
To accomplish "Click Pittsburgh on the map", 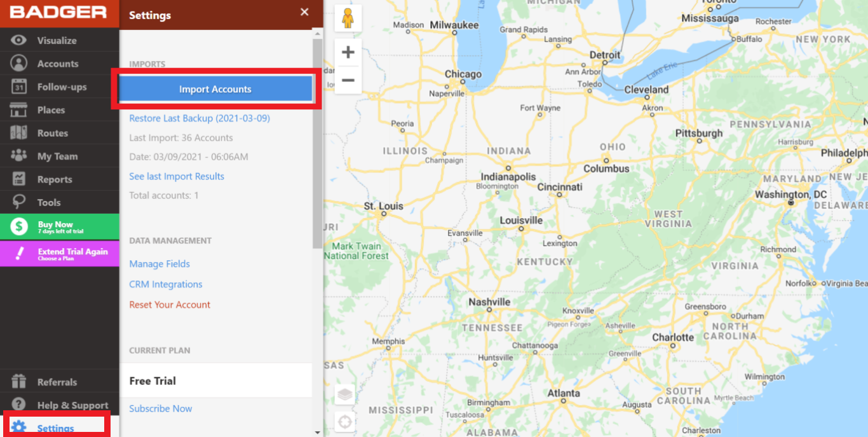I will (x=699, y=133).
